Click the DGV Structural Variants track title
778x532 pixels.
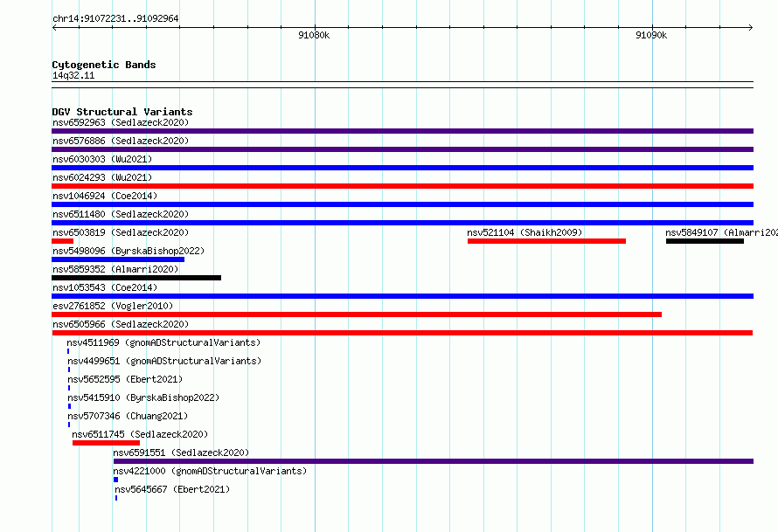point(122,112)
